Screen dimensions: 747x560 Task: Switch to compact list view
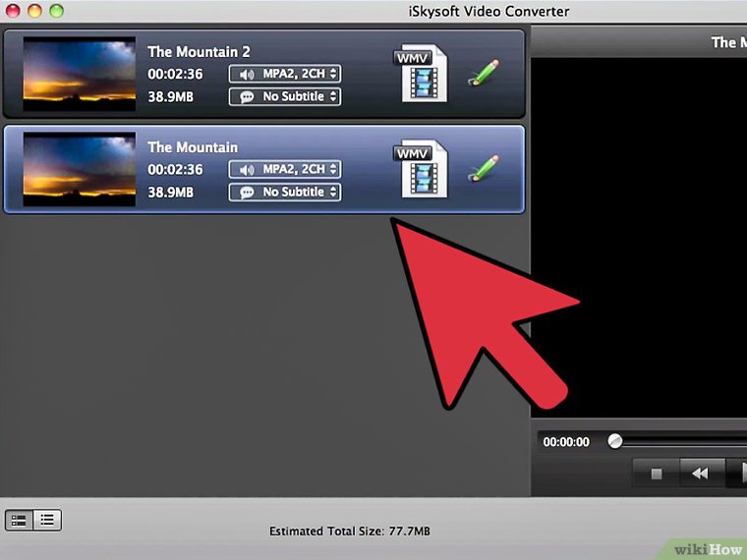click(47, 520)
